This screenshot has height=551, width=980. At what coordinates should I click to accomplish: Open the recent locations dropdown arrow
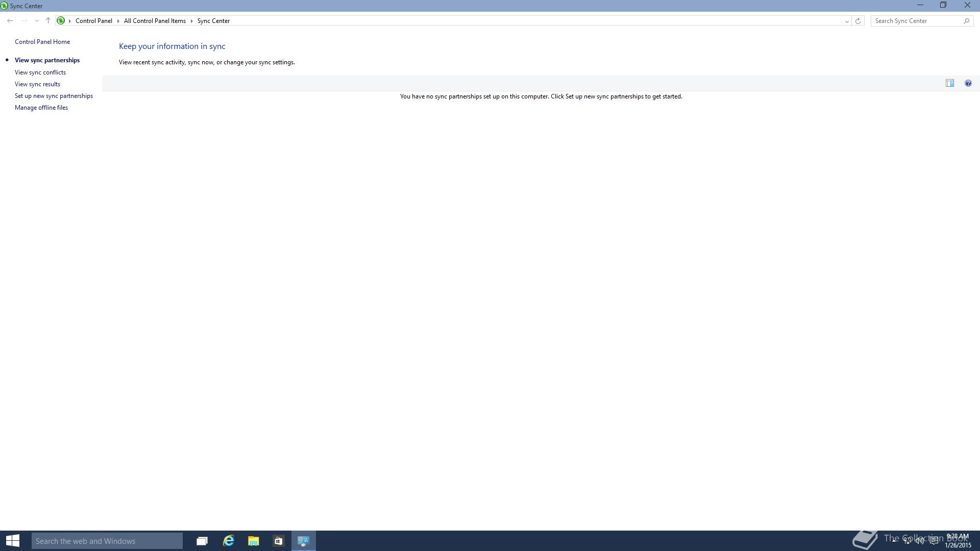[37, 21]
